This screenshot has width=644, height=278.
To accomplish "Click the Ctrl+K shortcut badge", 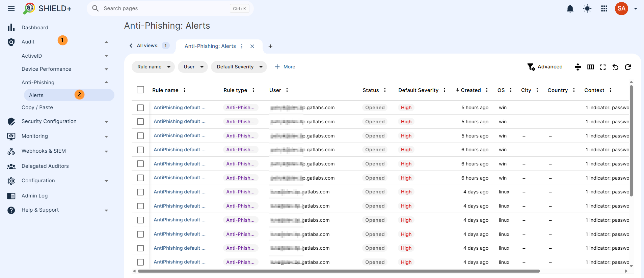I will pos(239,8).
